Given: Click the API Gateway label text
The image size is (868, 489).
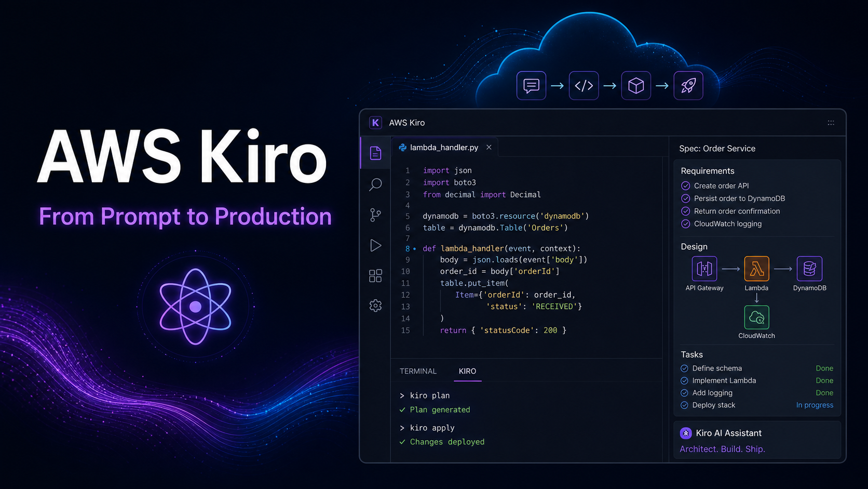Looking at the screenshot, I should point(704,288).
